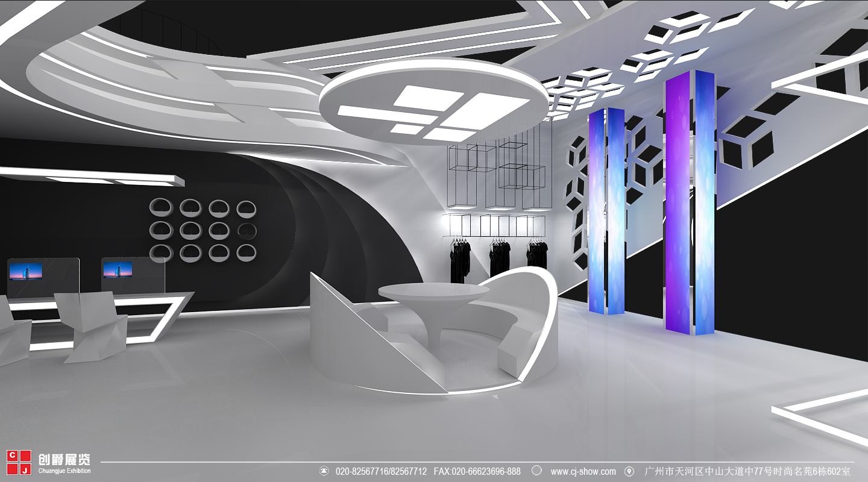Select the FAX:020-66623696-888 text
The image size is (868, 482).
click(477, 471)
